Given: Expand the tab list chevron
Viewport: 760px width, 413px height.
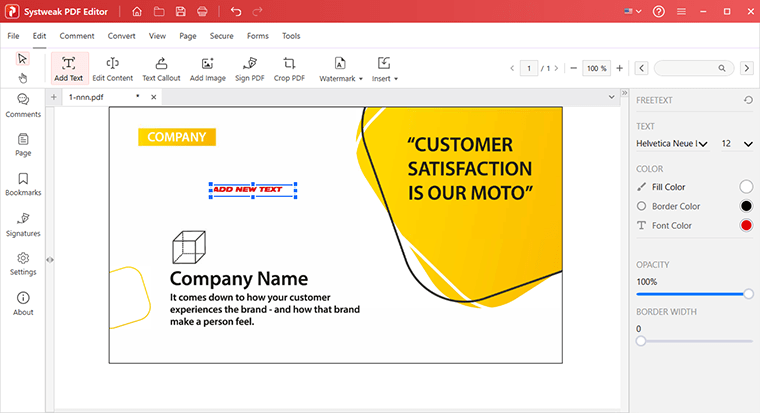Looking at the screenshot, I should click(x=612, y=97).
